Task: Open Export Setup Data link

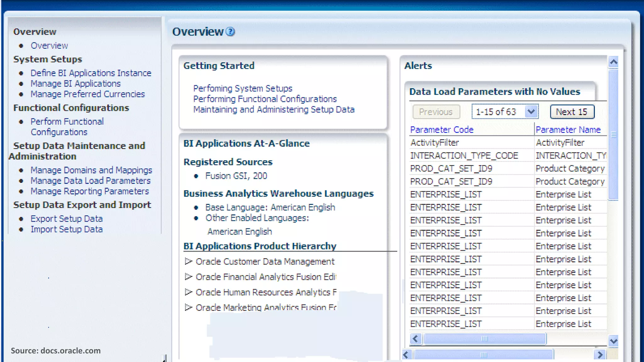Action: (x=67, y=219)
